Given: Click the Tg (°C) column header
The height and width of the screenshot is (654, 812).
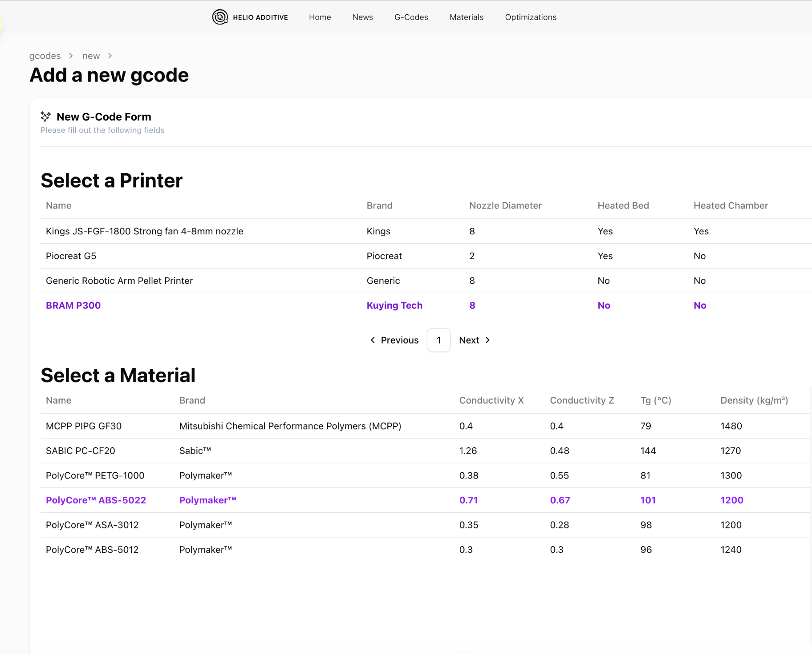Looking at the screenshot, I should click(656, 400).
